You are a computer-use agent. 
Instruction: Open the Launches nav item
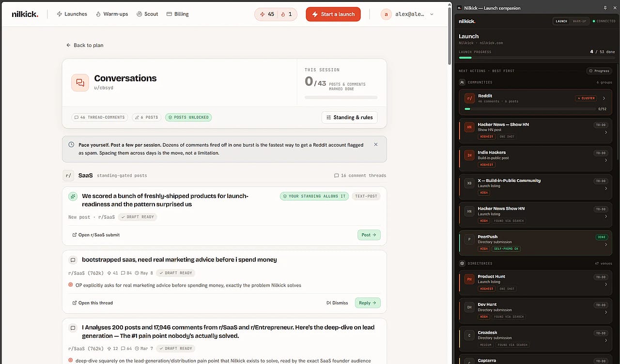(x=72, y=14)
